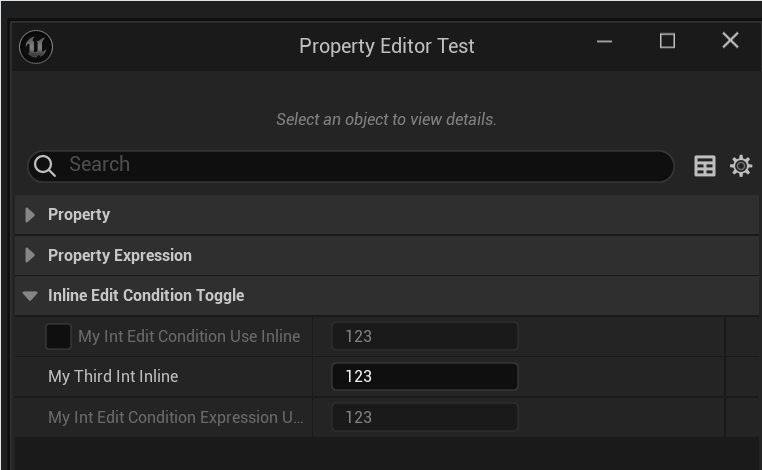Click the My Third Int Inline value field
This screenshot has width=762, height=470.
point(424,377)
